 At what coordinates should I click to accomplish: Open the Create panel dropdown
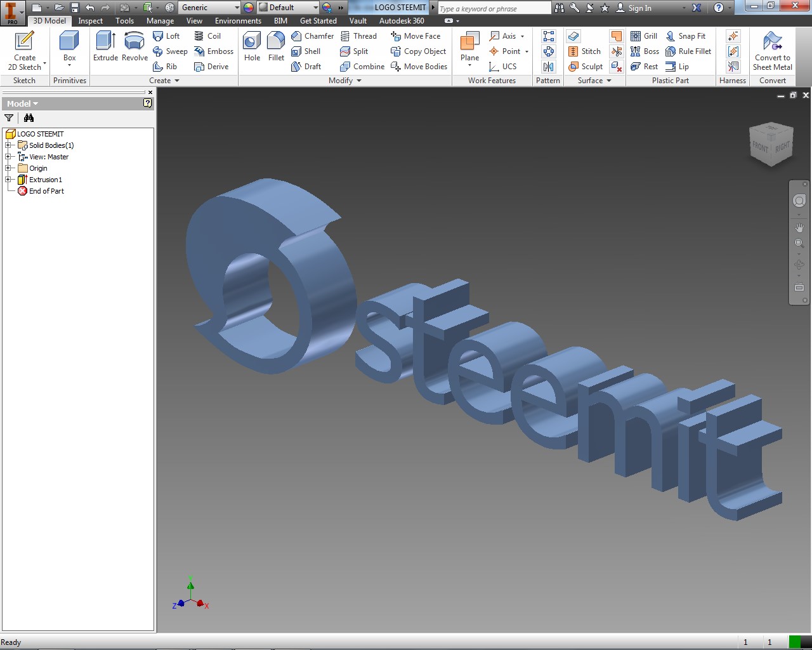click(x=164, y=81)
